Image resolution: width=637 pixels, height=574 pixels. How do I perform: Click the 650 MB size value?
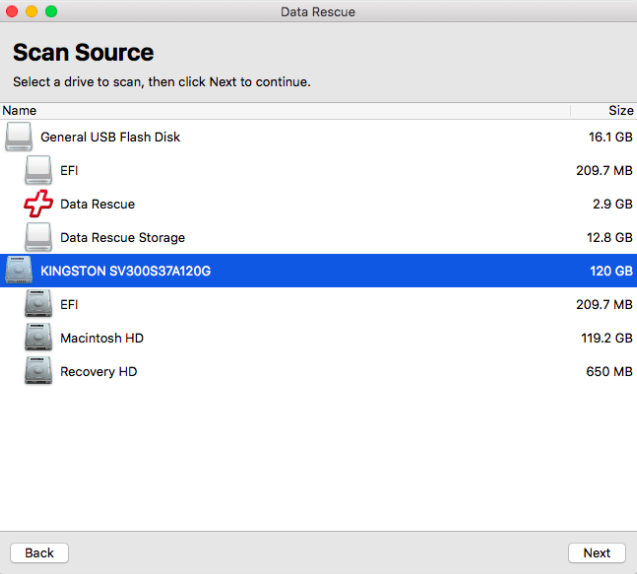pos(609,371)
